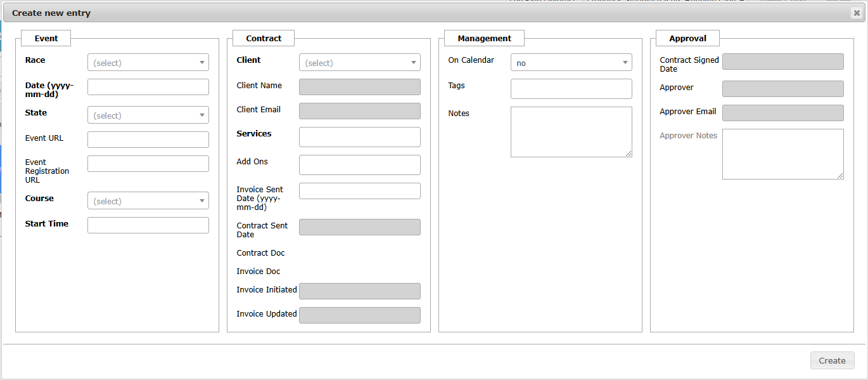Click the Services field label

[254, 133]
